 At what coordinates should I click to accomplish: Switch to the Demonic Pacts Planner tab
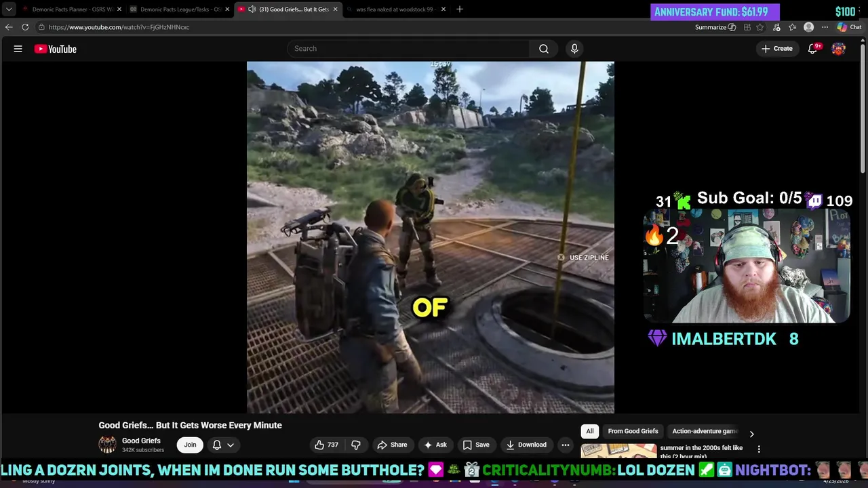71,9
